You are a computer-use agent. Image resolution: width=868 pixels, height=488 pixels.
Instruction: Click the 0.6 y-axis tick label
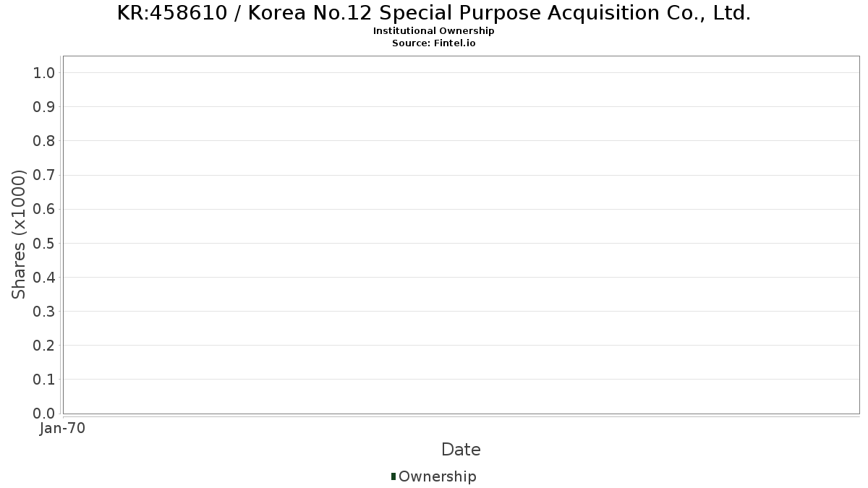tap(44, 209)
